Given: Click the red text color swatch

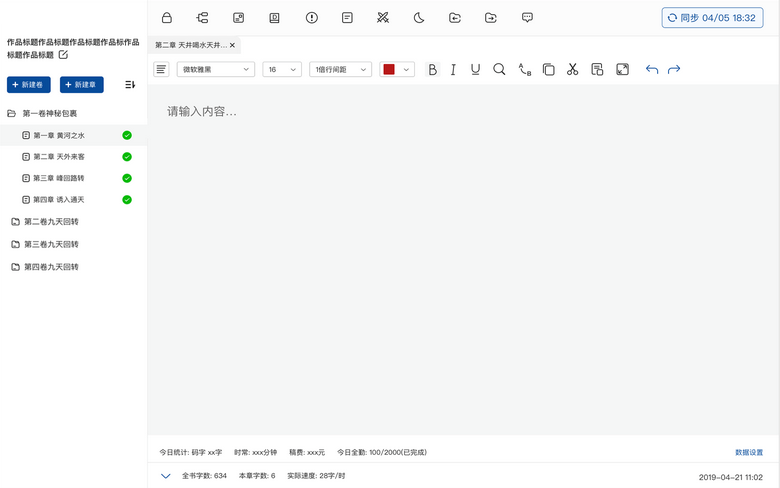Looking at the screenshot, I should tap(390, 69).
